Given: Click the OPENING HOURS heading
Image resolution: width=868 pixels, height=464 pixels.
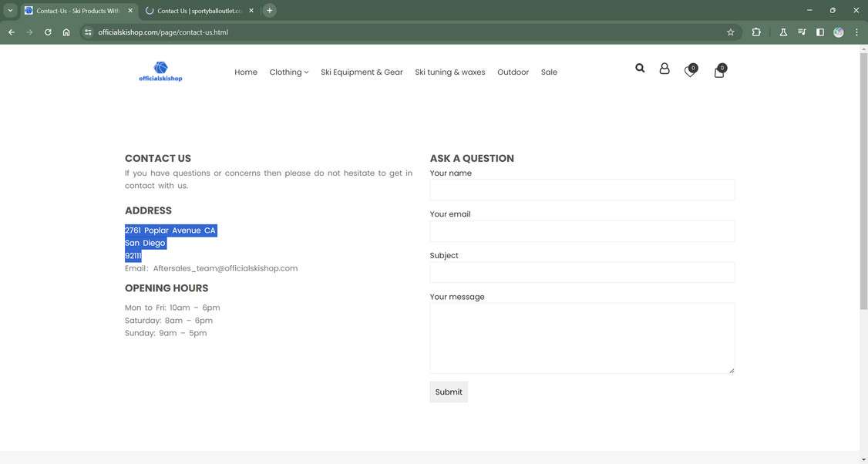Looking at the screenshot, I should coord(167,288).
